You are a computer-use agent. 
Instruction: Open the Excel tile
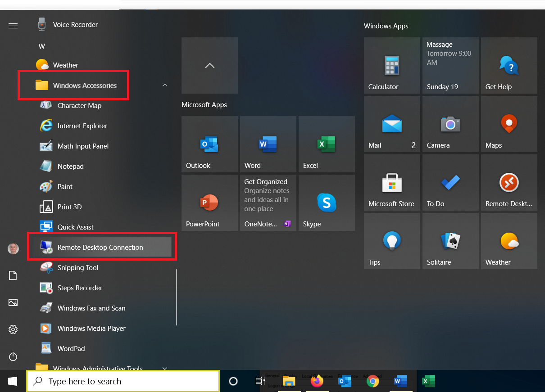pyautogui.click(x=327, y=144)
